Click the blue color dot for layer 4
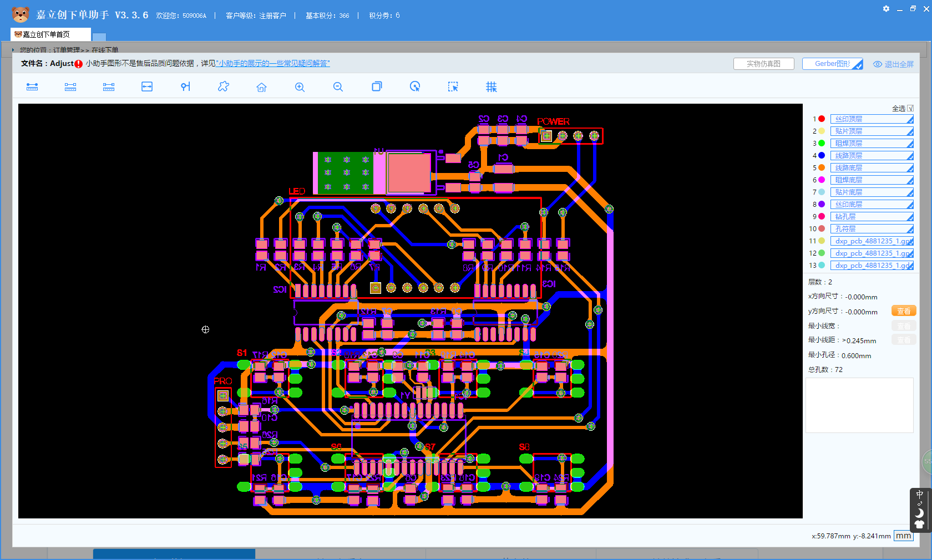 822,156
